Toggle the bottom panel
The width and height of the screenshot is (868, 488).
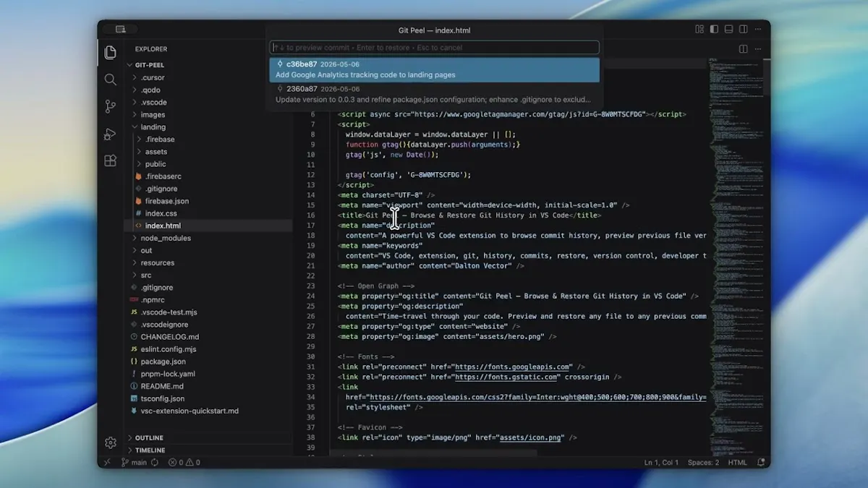pyautogui.click(x=730, y=30)
